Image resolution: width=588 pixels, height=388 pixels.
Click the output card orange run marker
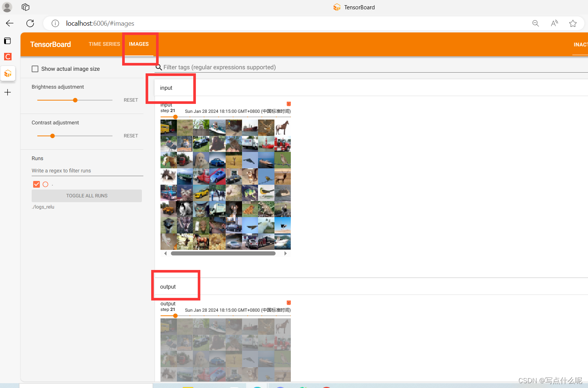[289, 303]
